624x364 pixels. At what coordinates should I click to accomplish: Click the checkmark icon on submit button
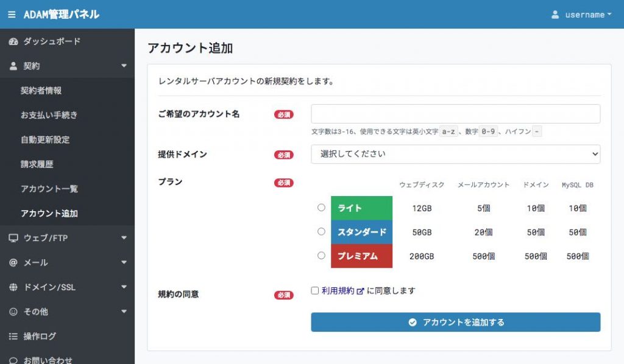pos(413,322)
